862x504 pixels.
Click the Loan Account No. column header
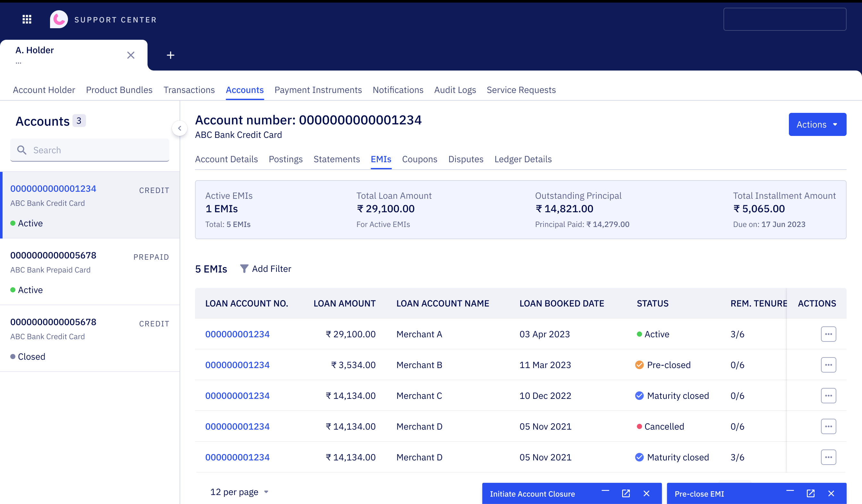click(x=246, y=303)
